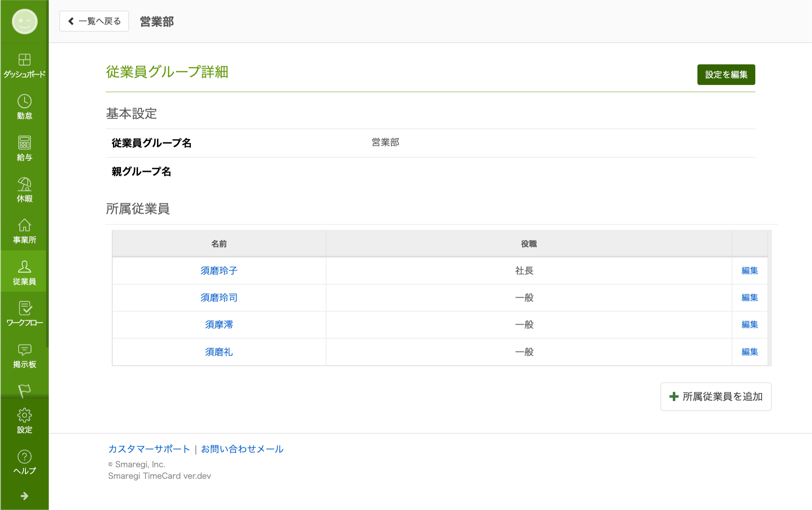The image size is (812, 510).
Task: Click the 従業員グループ名 label
Action: tap(151, 143)
